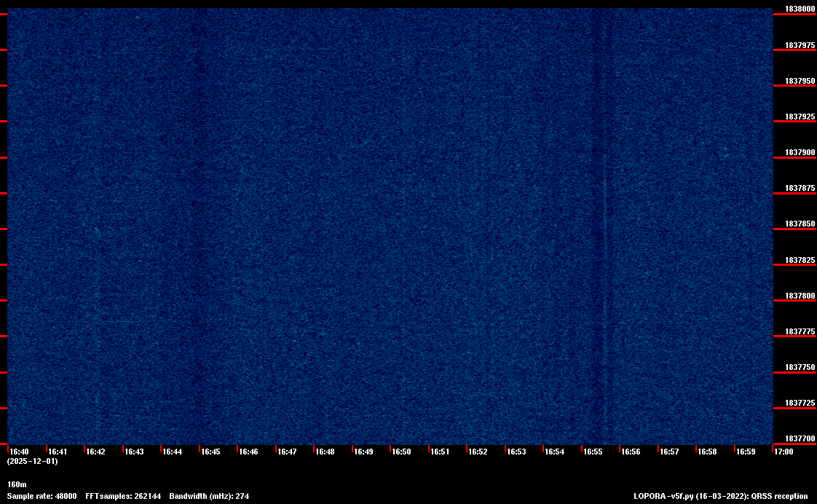
Task: Click the Sample rate: 48000 text
Action: pos(42,496)
